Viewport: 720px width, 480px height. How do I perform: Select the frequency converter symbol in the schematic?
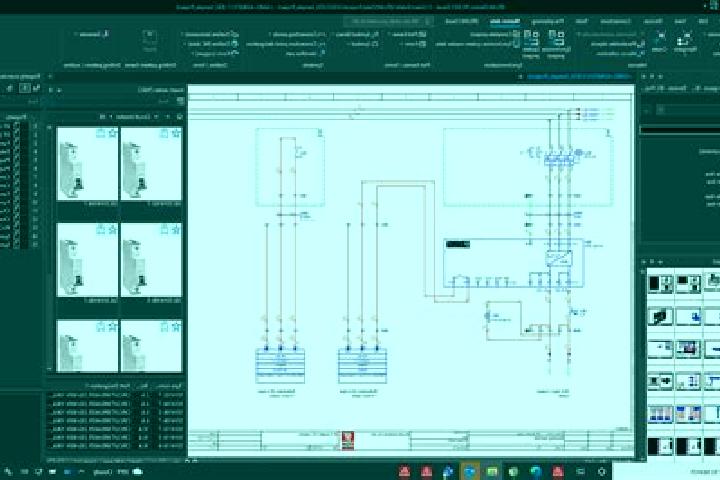click(x=559, y=258)
